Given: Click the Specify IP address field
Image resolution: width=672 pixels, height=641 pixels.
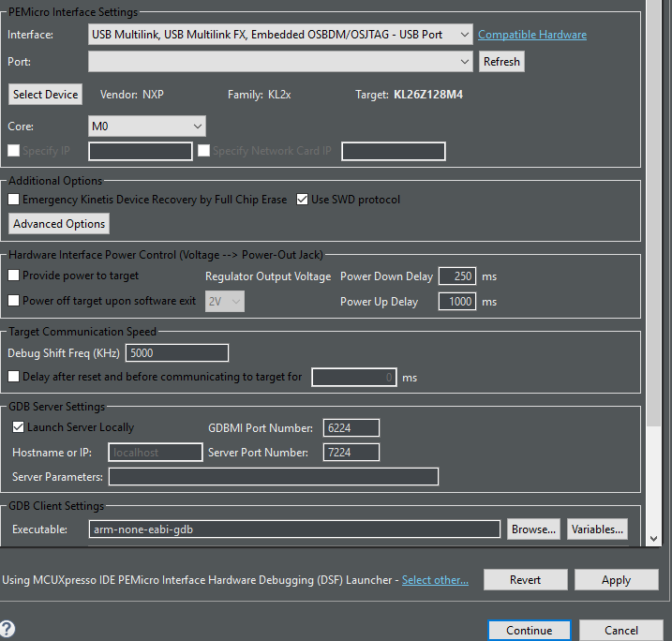Looking at the screenshot, I should [x=141, y=151].
